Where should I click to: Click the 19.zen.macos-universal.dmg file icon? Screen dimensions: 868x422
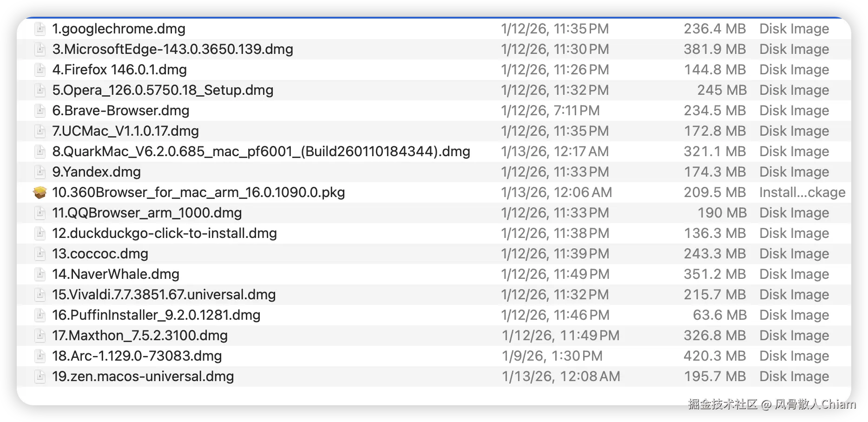pos(40,376)
